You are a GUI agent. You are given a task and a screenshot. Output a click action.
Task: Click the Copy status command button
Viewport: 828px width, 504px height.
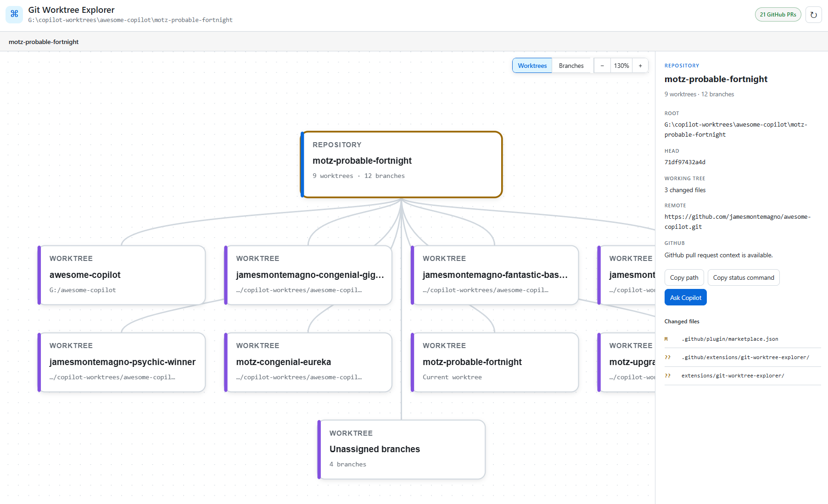(x=744, y=277)
